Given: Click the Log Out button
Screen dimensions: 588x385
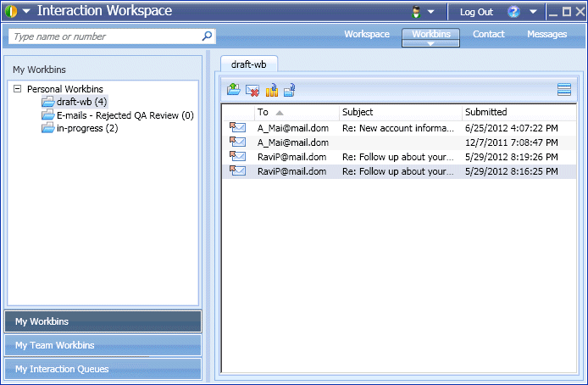Looking at the screenshot, I should [476, 12].
